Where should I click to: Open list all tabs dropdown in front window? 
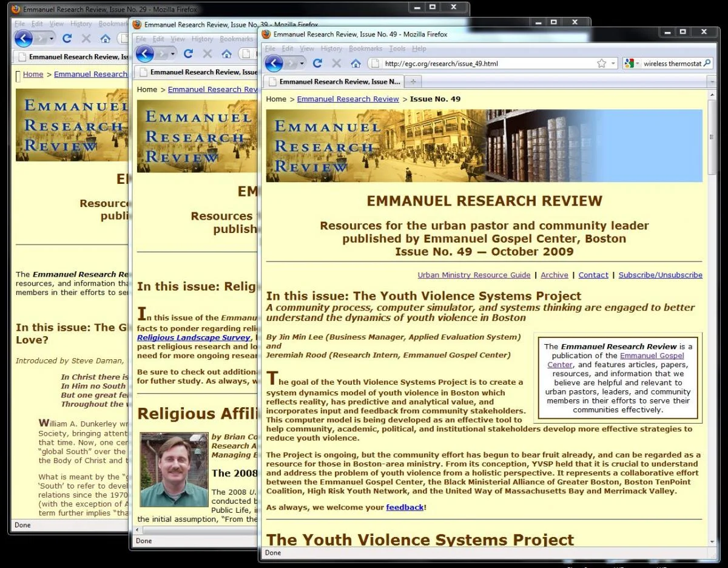[x=712, y=81]
